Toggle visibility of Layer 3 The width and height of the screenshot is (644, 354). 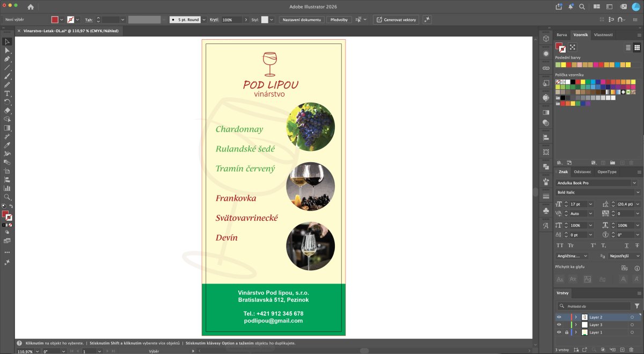(559, 325)
